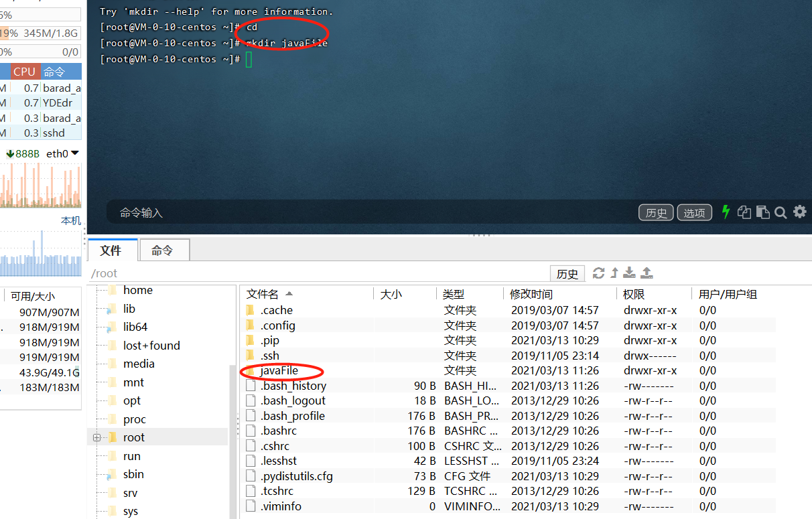Click the YDEdr process row
This screenshot has width=812, height=519.
[41, 102]
